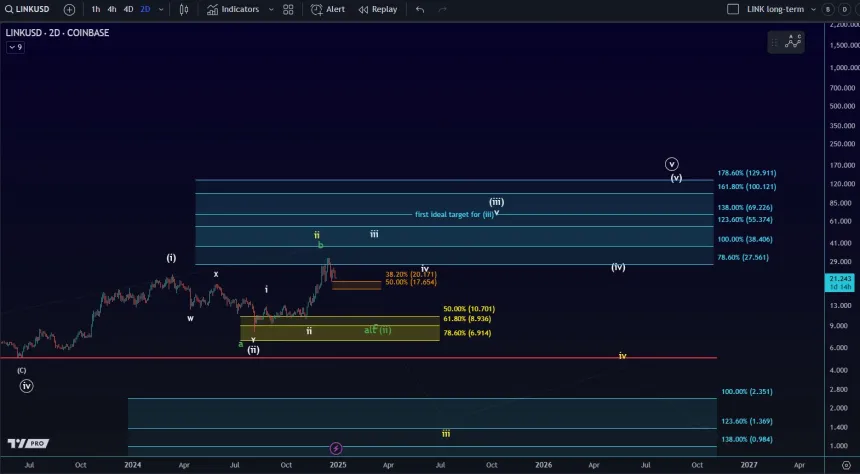Viewport: 860px width, 474px height.
Task: Open the indicator templates grid icon
Action: [x=288, y=9]
